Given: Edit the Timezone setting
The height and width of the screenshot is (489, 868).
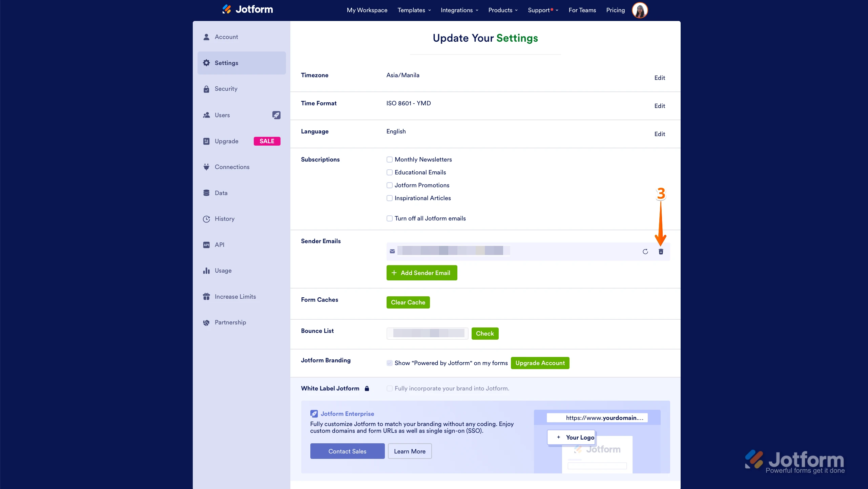Looking at the screenshot, I should click(x=659, y=78).
